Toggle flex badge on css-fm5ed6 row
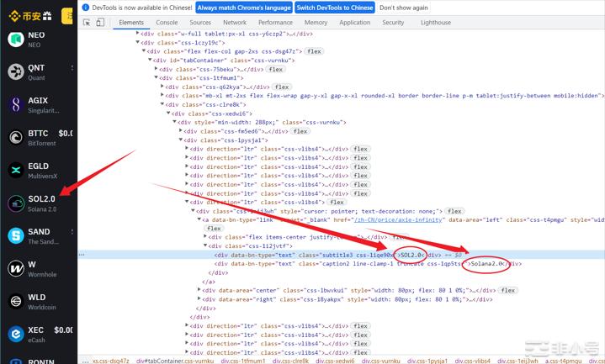Screen dimensions: 605x364 [300, 131]
